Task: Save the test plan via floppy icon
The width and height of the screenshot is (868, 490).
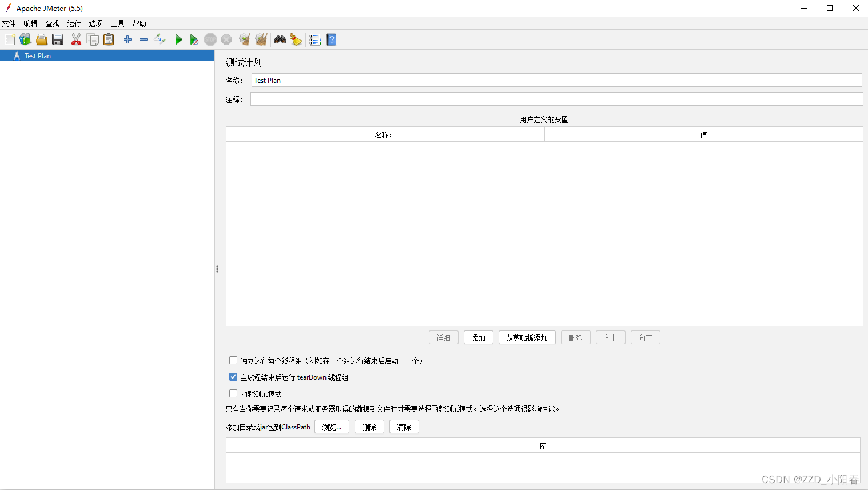Action: click(58, 39)
